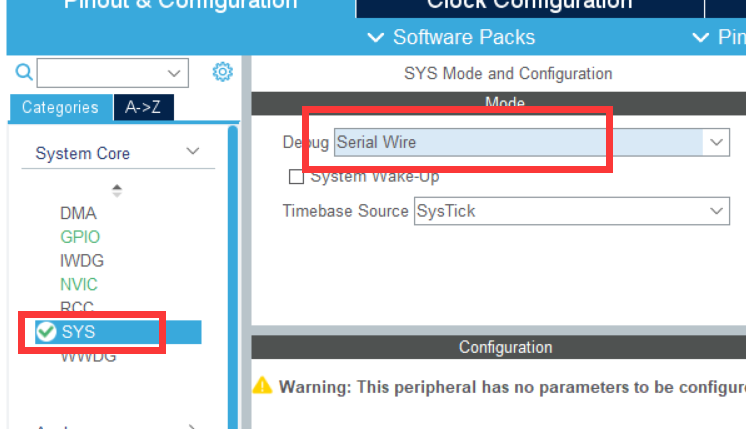Select RCC in System Core list
Viewport: 746px width, 429px height.
click(77, 307)
